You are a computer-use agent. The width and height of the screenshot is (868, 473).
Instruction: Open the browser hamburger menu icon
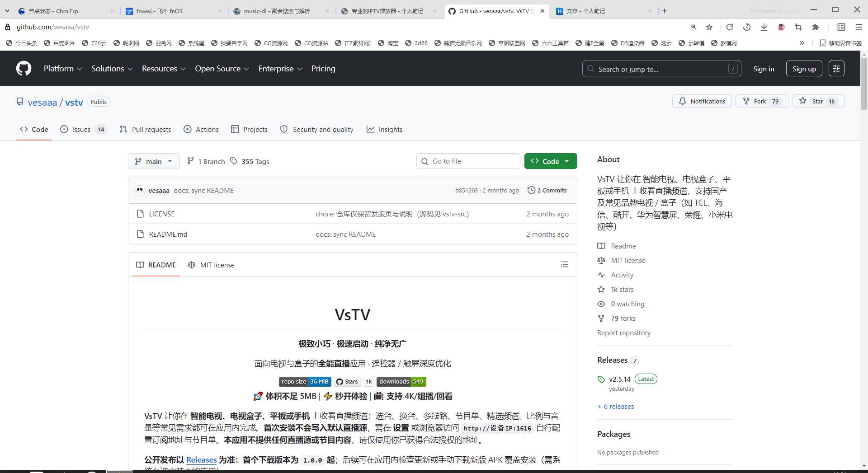coord(859,27)
